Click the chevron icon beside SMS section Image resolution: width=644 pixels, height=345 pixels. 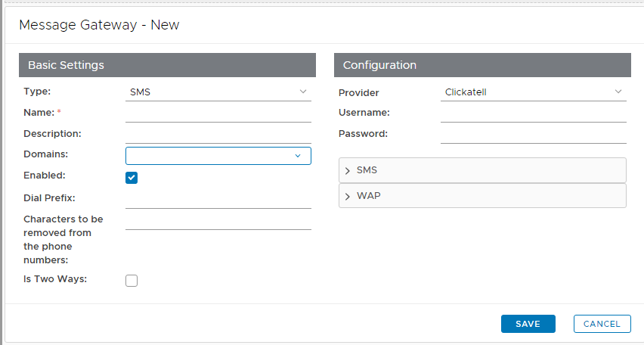pos(348,171)
